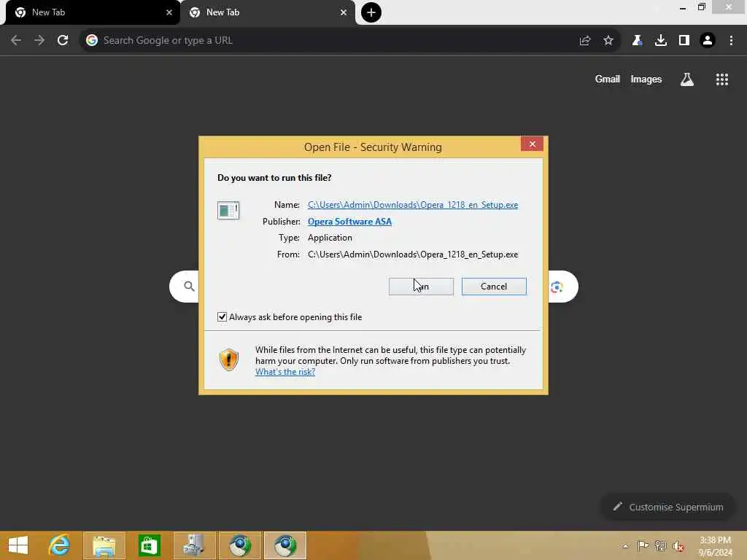Open the Windows Start button
The width and height of the screenshot is (747, 560).
coord(18,545)
